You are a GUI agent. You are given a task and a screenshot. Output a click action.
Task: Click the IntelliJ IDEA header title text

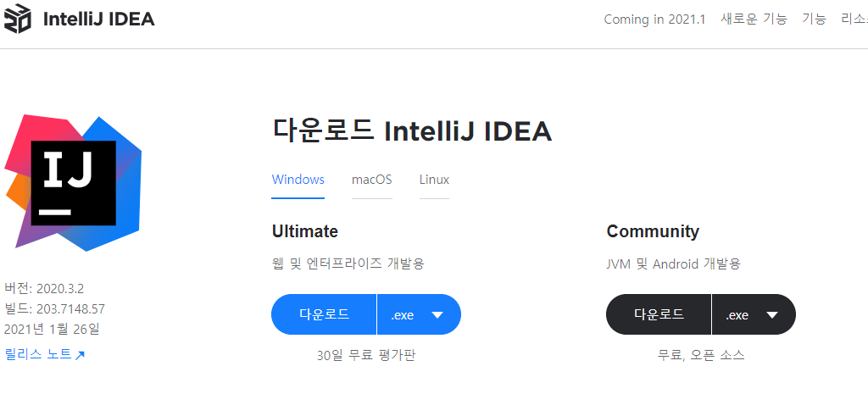[x=98, y=19]
